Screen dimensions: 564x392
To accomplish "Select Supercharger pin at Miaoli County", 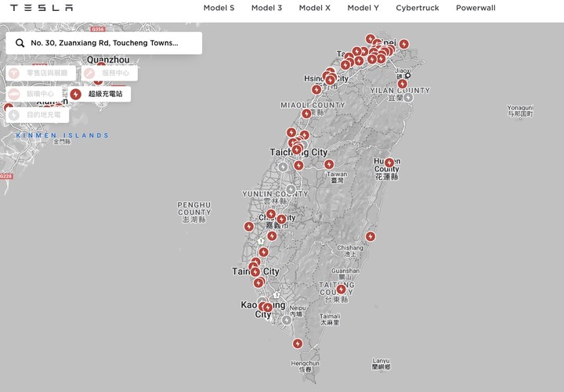I will point(306,114).
